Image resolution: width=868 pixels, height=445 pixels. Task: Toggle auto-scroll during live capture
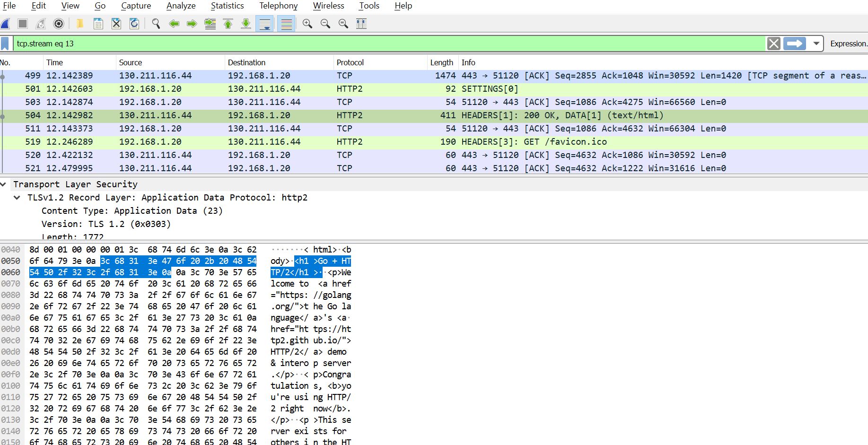pyautogui.click(x=264, y=24)
